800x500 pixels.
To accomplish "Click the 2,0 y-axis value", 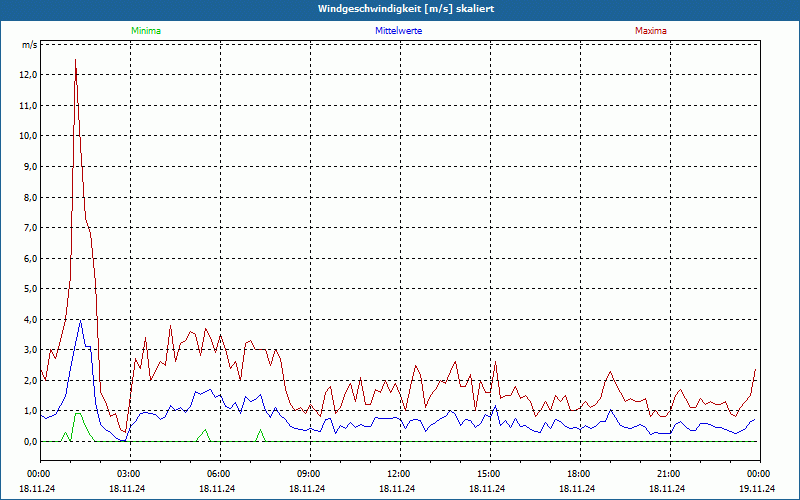I will [x=31, y=381].
